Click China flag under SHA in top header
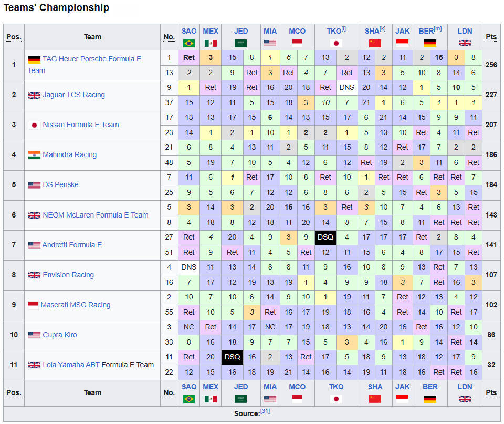Screen dimensions: 504x424 375,43
